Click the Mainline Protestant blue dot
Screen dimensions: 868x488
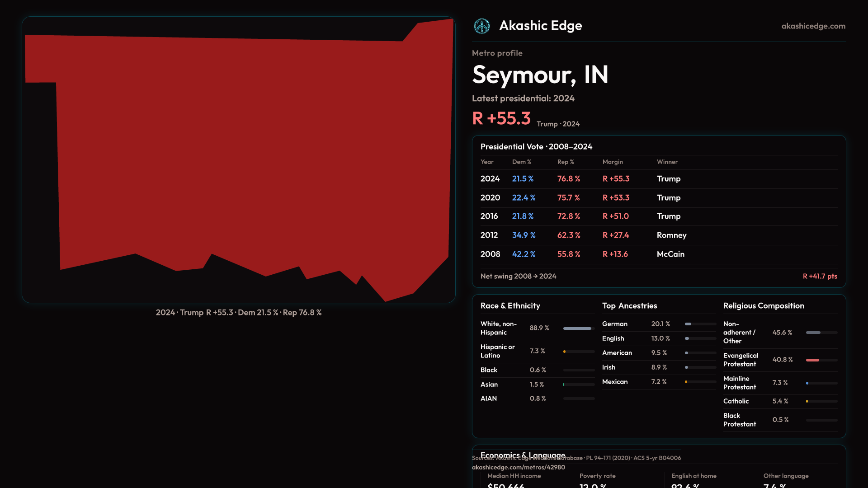click(x=807, y=383)
